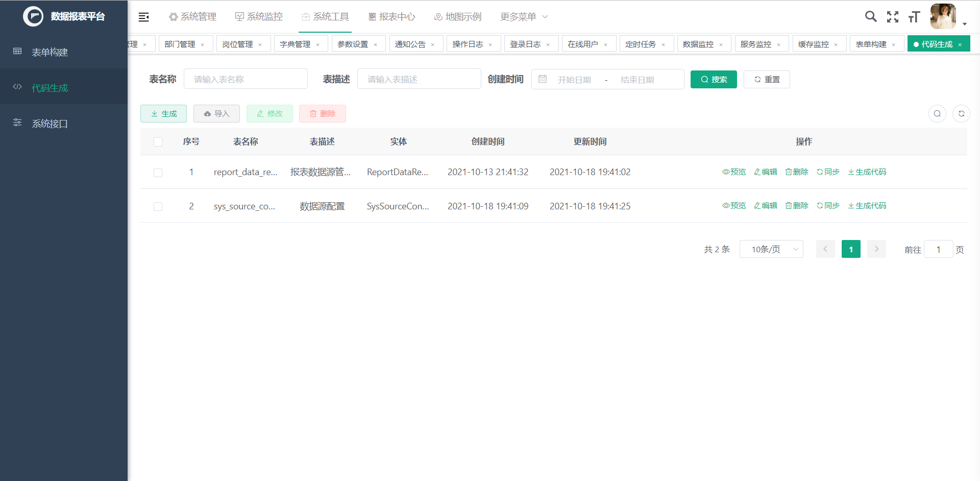Screen dimensions: 980x481
Task: Click inside the 表名称 input field
Action: [246, 79]
